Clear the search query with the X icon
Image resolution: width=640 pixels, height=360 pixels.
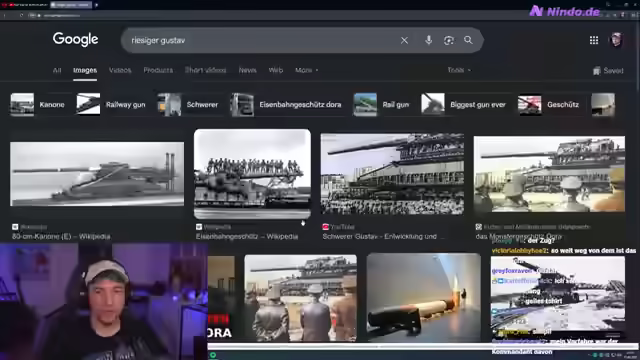point(404,40)
